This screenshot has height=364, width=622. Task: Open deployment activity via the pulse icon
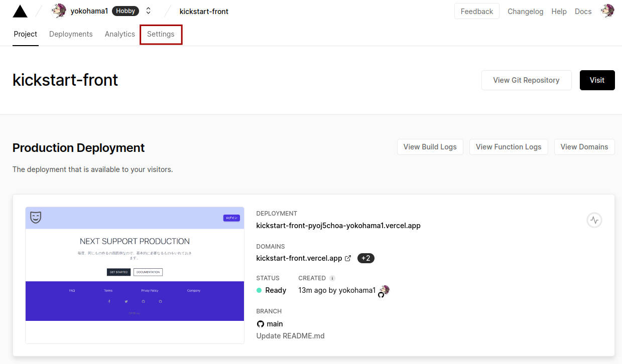[x=594, y=220]
